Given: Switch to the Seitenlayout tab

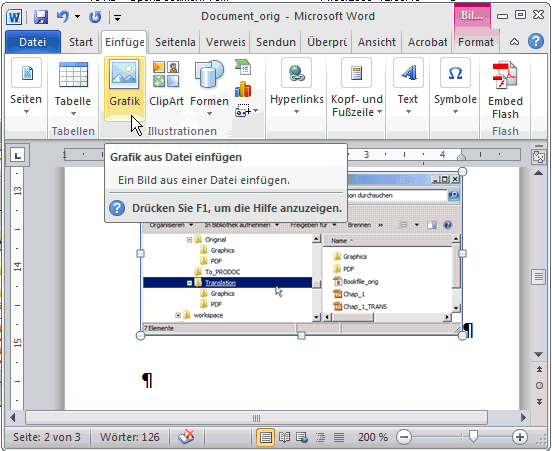Looking at the screenshot, I should click(175, 42).
